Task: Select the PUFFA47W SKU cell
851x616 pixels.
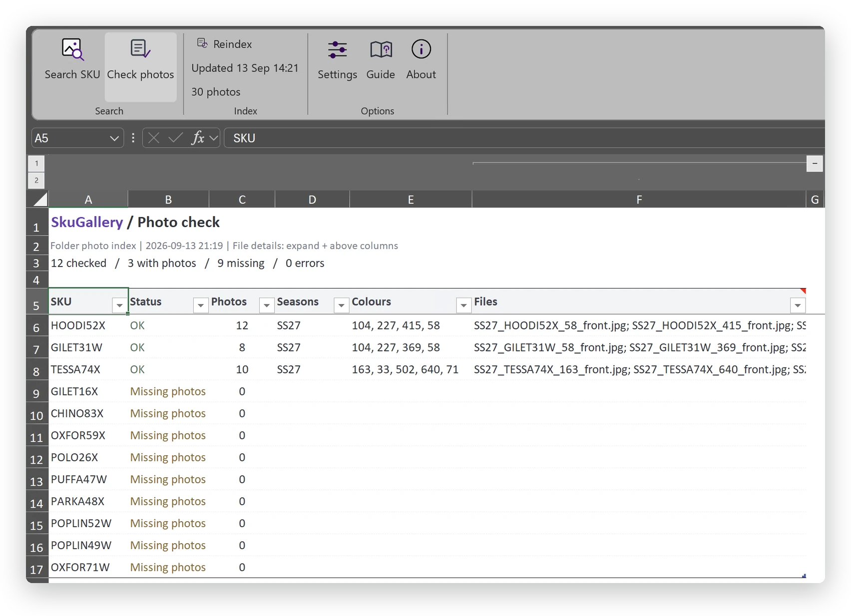Action: [x=88, y=479]
